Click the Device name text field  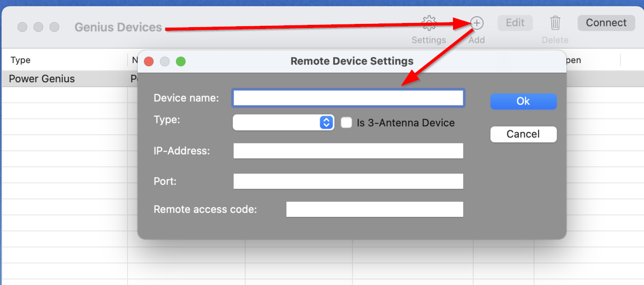pyautogui.click(x=348, y=98)
